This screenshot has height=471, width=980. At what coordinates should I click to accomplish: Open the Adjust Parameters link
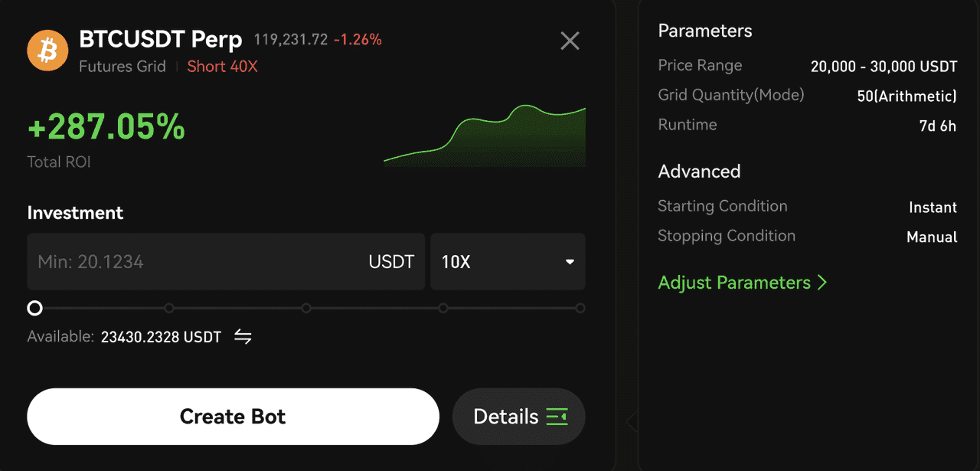pyautogui.click(x=742, y=283)
